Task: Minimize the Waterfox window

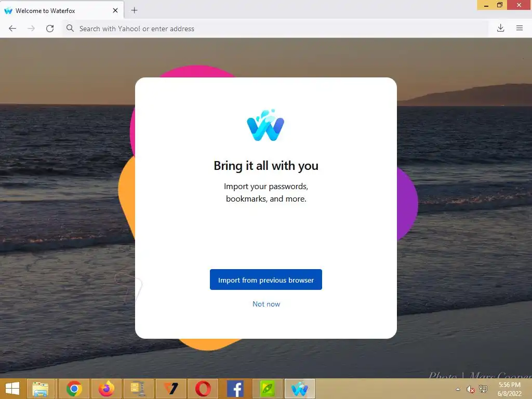Action: pos(486,5)
